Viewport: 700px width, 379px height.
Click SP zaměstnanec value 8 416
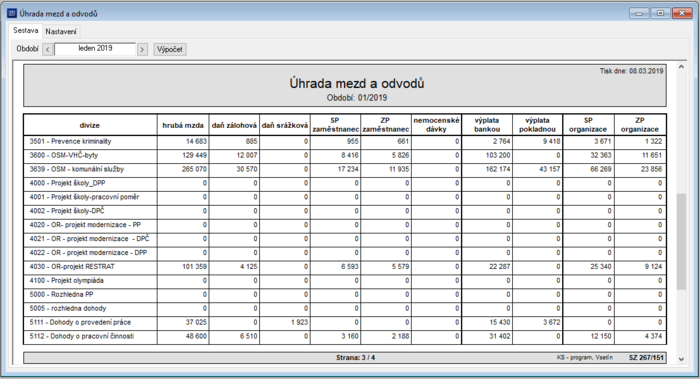click(x=349, y=156)
